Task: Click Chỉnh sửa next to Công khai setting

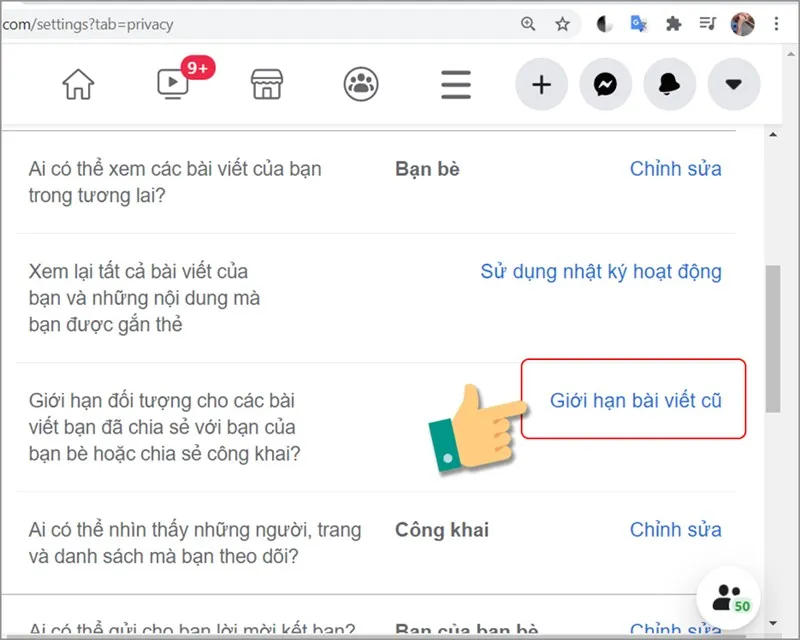Action: (675, 529)
